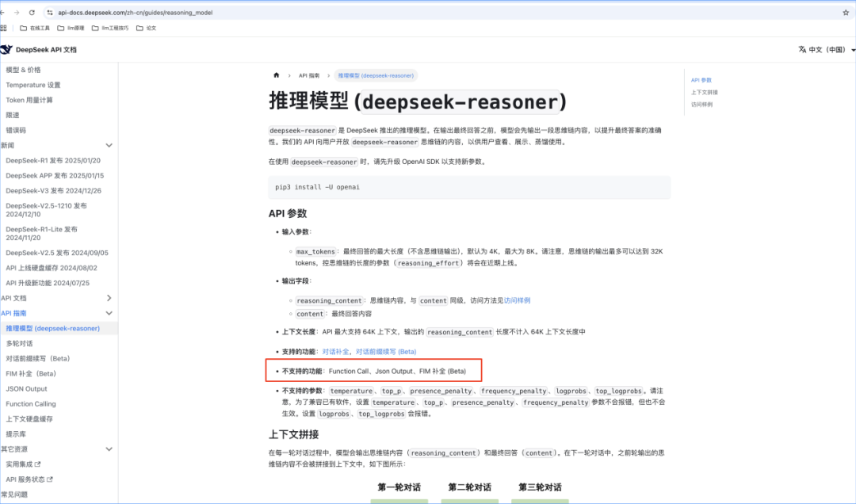Open DeepSeek-V2.5-1210 发布 news item
The height and width of the screenshot is (504, 856).
click(x=47, y=210)
